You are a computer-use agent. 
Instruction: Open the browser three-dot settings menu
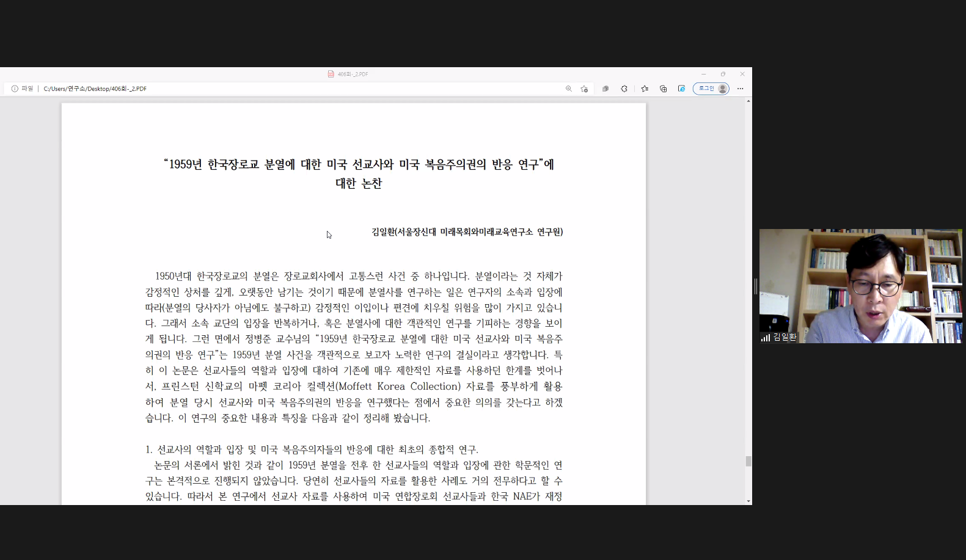click(740, 89)
